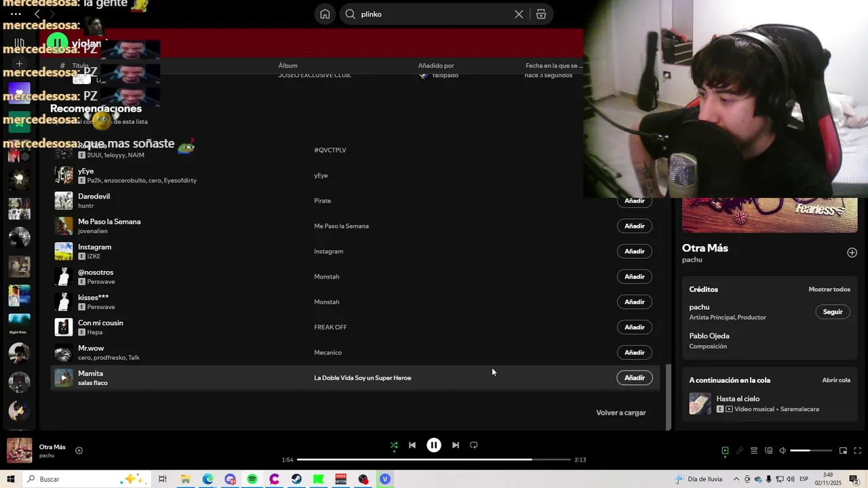This screenshot has height=488, width=868.
Task: Open the queue with 'Abrir cola'
Action: point(836,380)
